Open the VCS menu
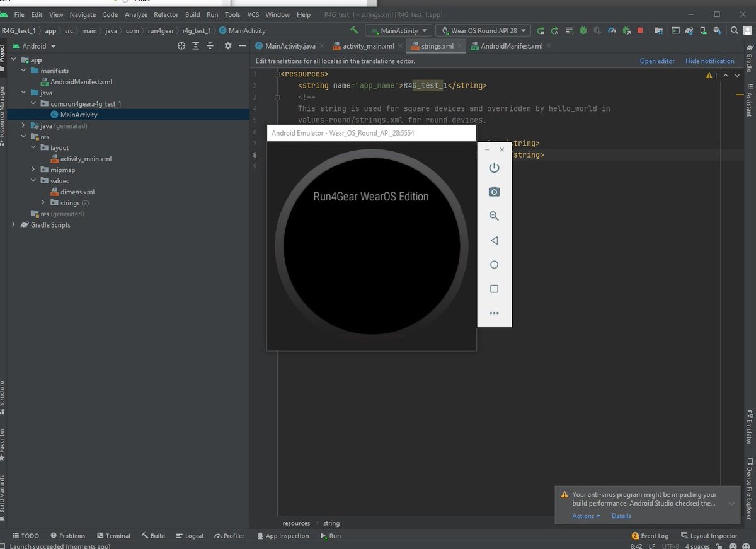 pos(253,14)
